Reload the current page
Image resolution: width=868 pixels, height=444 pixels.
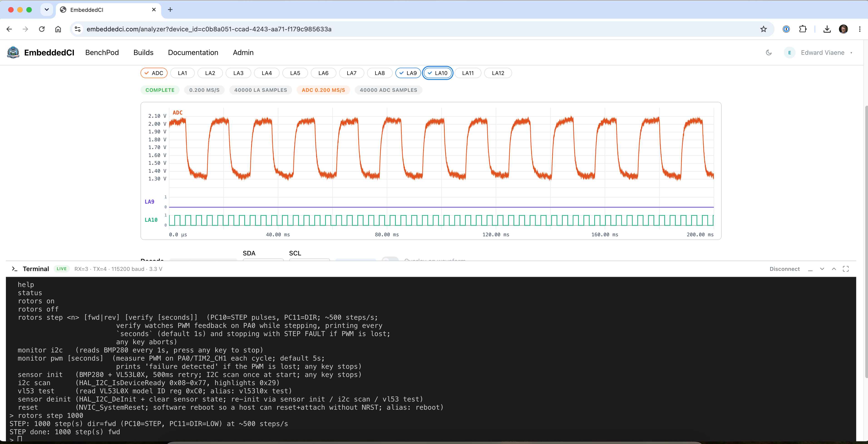pyautogui.click(x=42, y=29)
